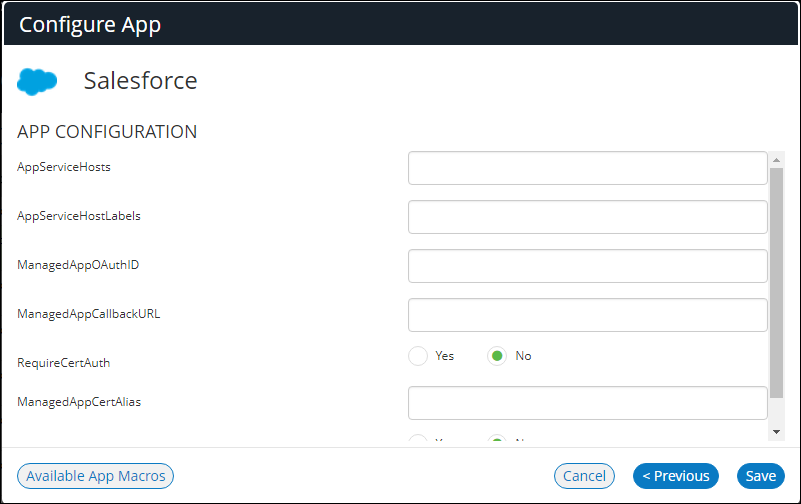
Task: Save the app configuration
Action: point(760,476)
